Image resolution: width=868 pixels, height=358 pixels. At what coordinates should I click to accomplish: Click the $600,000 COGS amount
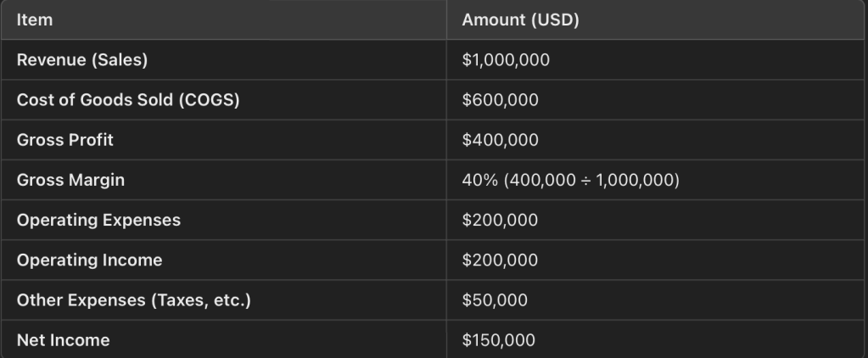(x=500, y=100)
